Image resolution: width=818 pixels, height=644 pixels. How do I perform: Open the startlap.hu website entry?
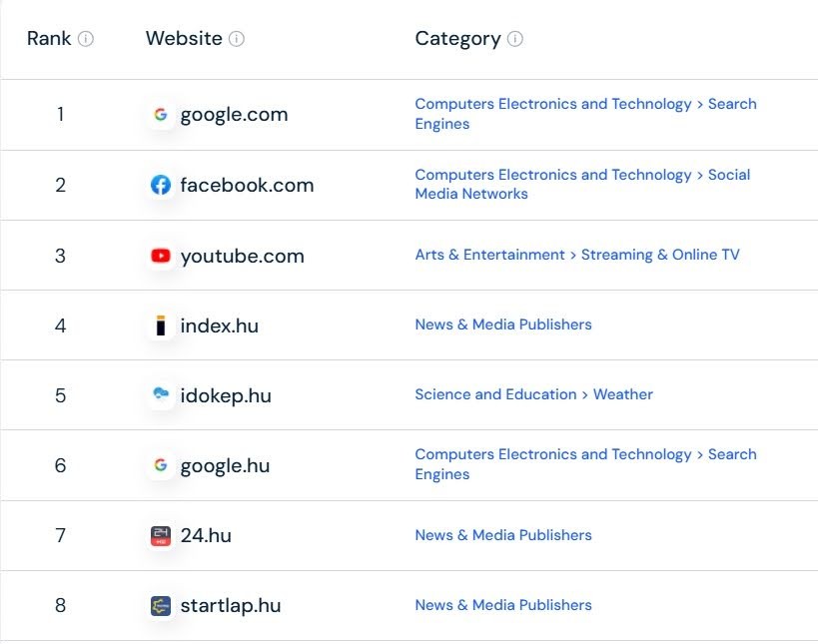(231, 606)
